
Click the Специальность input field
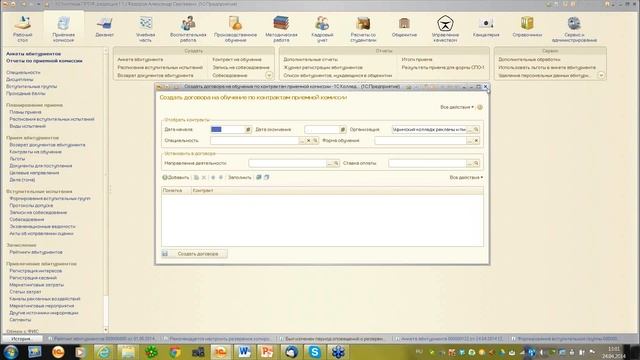255,140
